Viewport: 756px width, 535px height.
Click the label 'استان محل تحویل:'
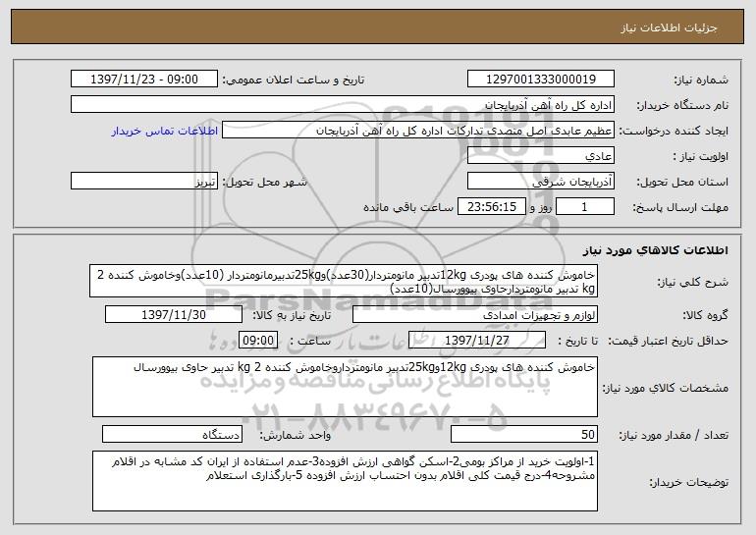[x=682, y=182]
